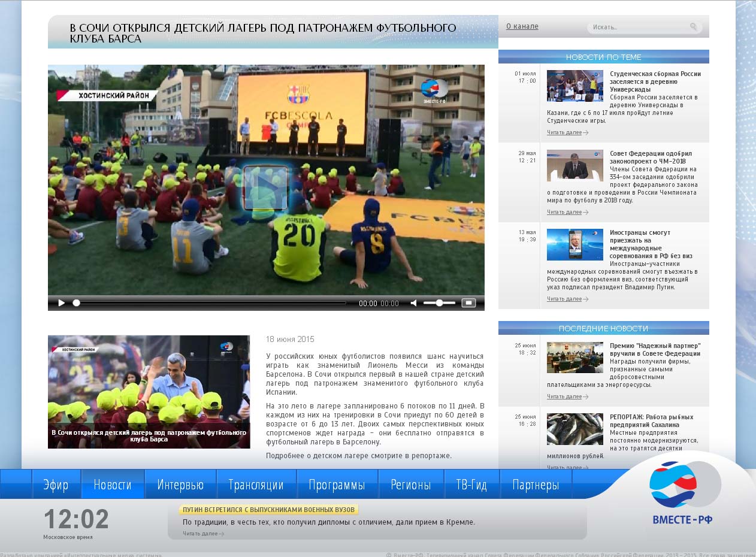Open the 'Эфир' navigation tab
756x557 pixels.
(x=56, y=485)
